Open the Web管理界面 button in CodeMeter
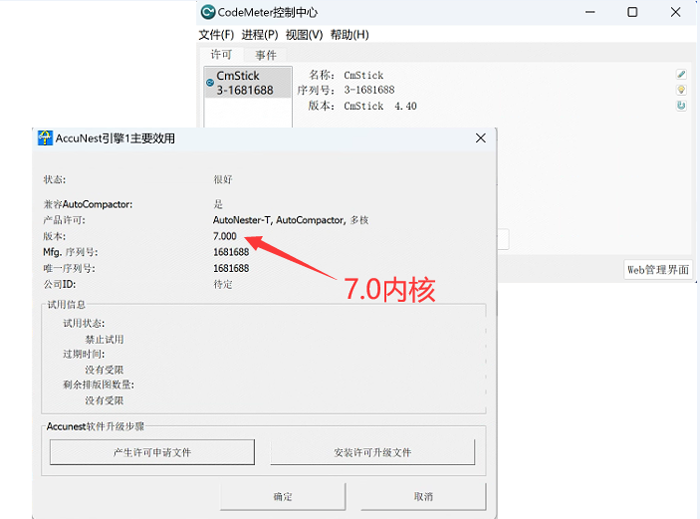Image resolution: width=700 pixels, height=519 pixels. (658, 270)
